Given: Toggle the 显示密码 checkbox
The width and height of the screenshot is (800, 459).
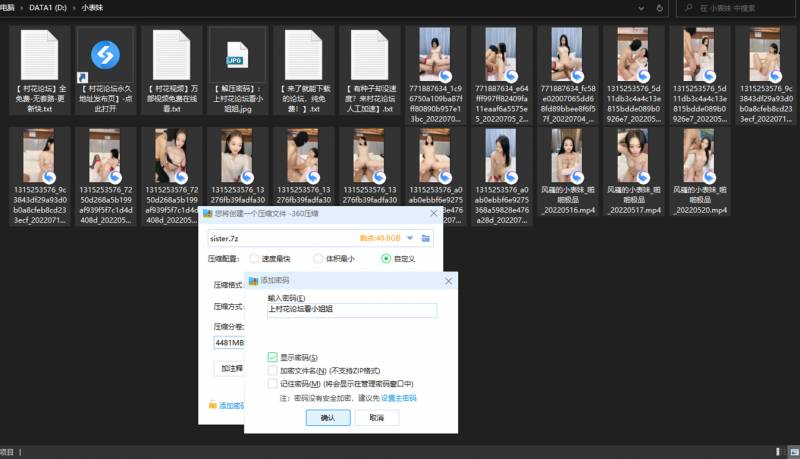Looking at the screenshot, I should click(x=273, y=357).
